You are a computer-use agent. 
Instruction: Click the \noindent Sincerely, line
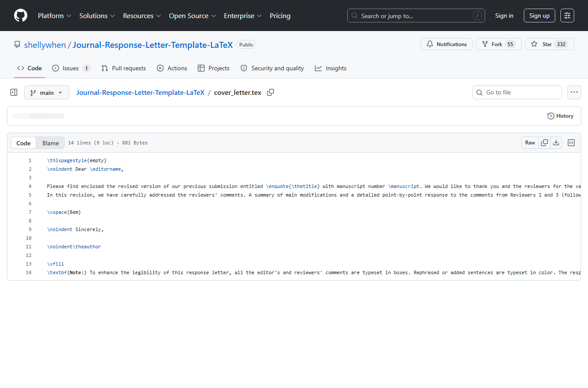(75, 229)
